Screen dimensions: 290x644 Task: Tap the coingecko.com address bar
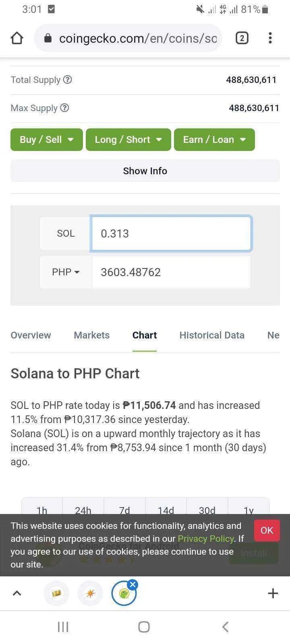(x=128, y=38)
